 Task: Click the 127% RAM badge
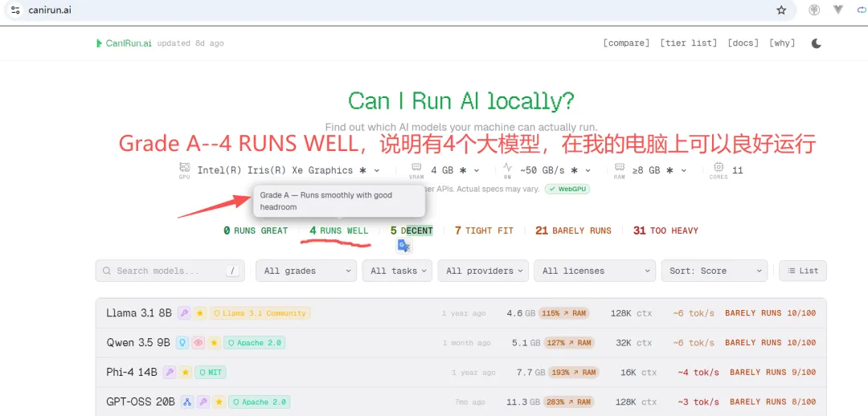569,343
